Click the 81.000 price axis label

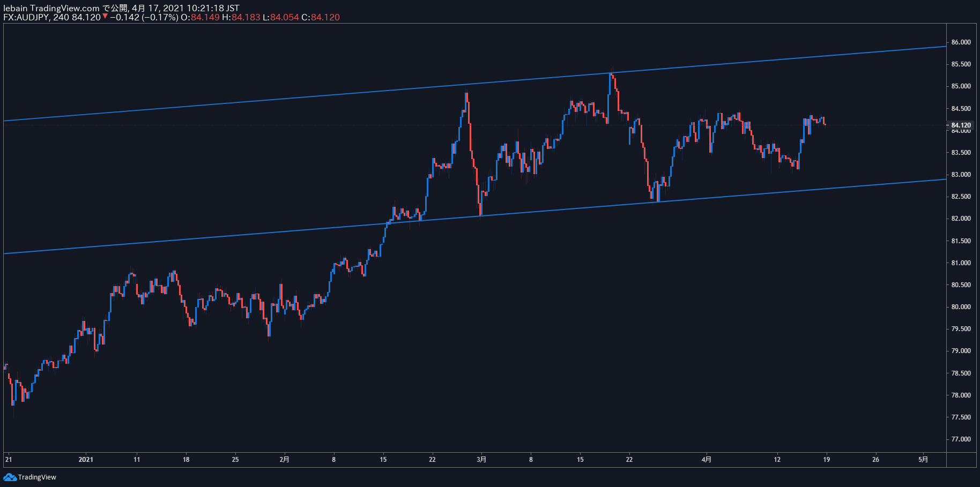961,263
